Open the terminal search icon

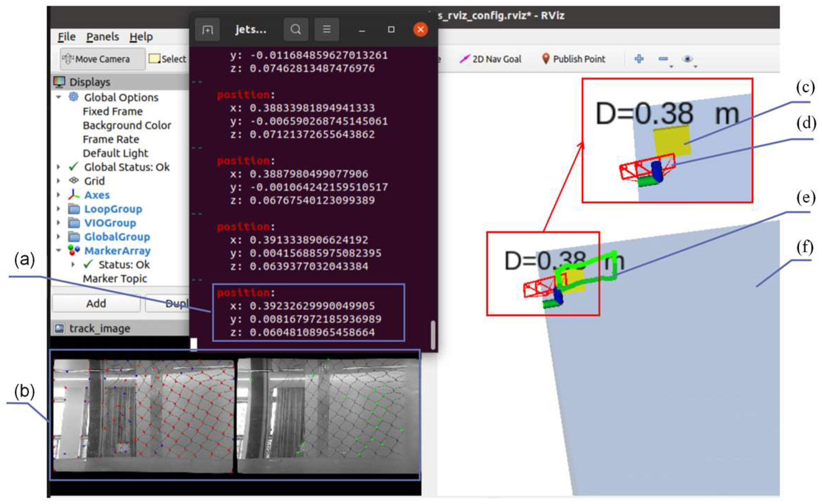(x=296, y=30)
